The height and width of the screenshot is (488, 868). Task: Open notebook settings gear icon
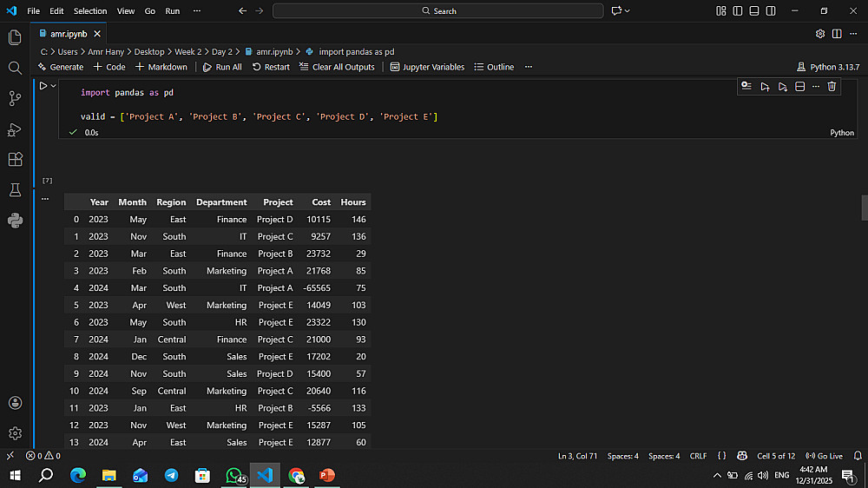coord(820,34)
